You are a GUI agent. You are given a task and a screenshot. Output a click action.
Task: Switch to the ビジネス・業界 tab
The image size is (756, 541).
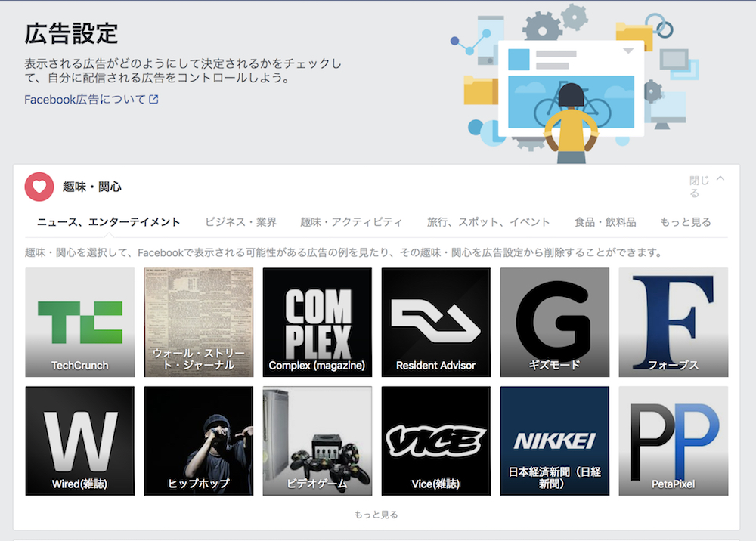pos(240,222)
